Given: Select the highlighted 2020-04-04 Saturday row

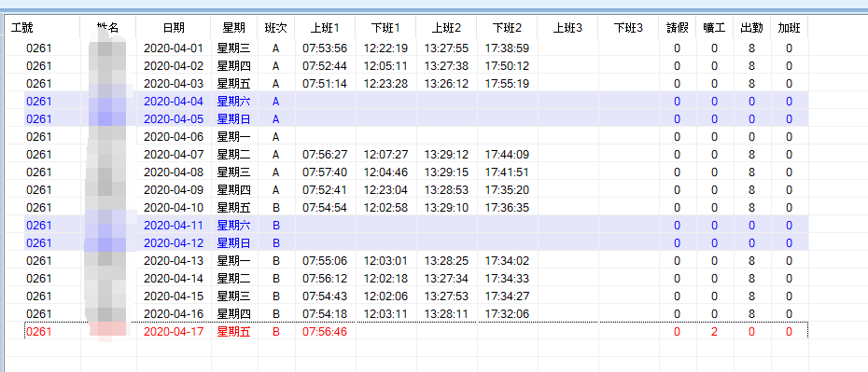Looking at the screenshot, I should [407, 101].
